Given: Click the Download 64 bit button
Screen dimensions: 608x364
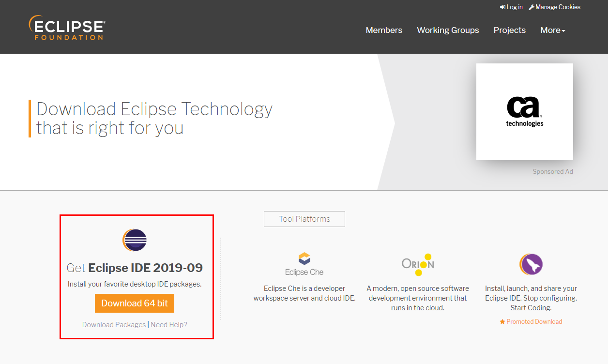Looking at the screenshot, I should pos(135,303).
